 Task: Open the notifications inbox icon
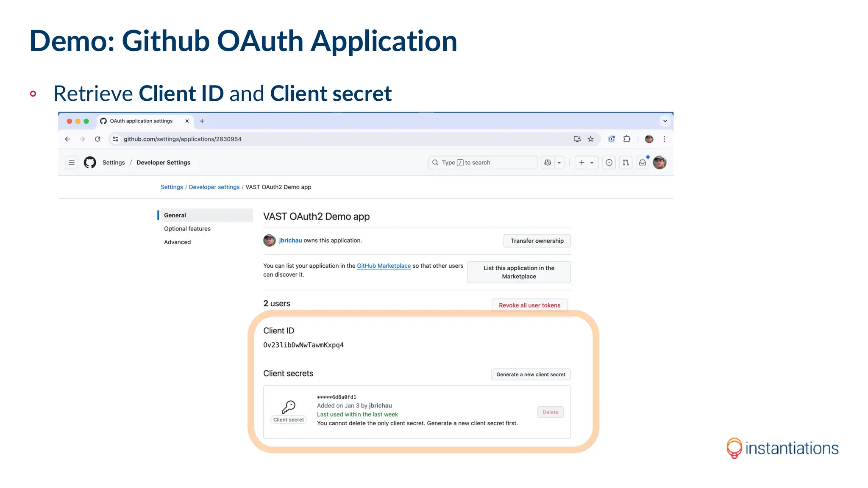point(643,163)
